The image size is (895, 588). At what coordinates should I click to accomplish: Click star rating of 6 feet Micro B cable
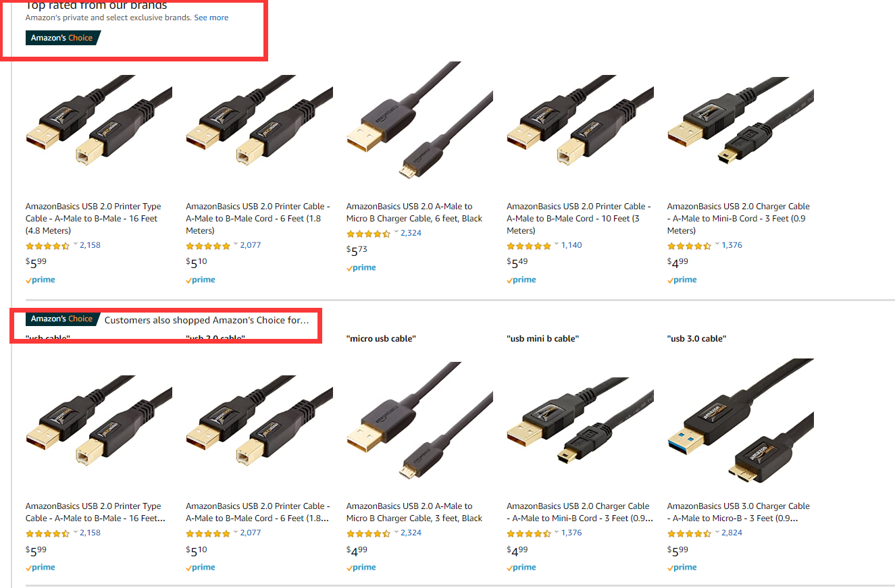pos(368,234)
